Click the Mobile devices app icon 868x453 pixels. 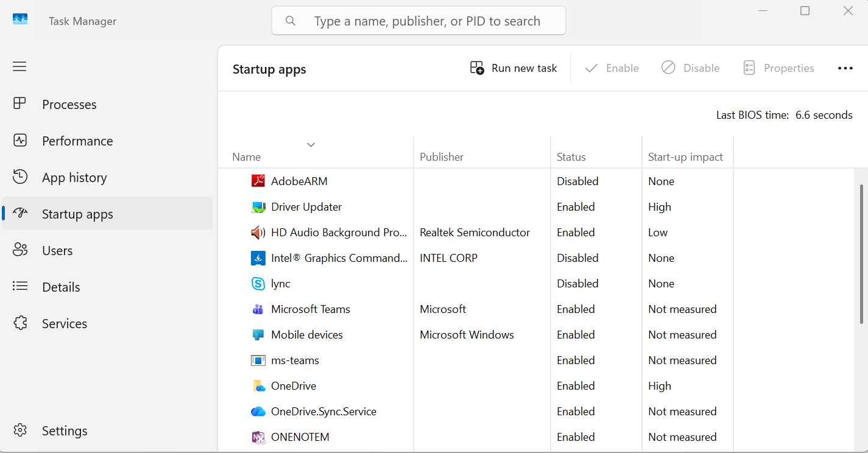[258, 335]
